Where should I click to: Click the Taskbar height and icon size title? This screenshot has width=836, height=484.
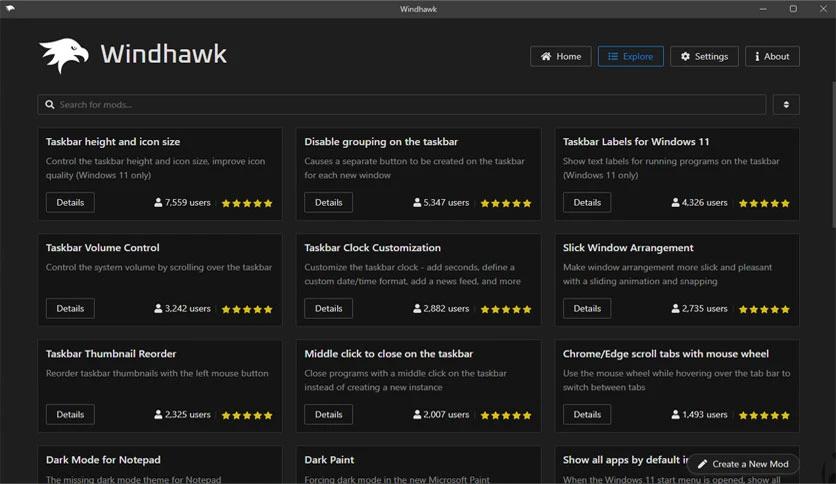[113, 142]
